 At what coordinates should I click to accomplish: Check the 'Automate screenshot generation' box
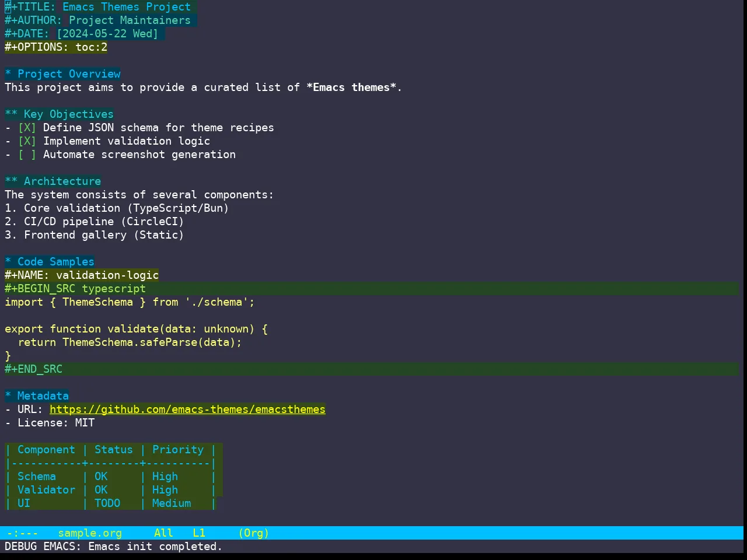point(27,155)
